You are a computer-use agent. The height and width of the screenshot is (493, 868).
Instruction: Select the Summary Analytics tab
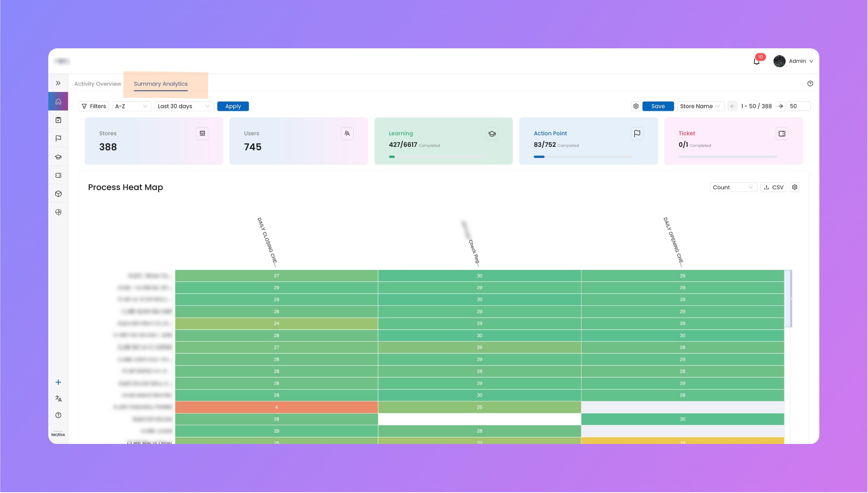[161, 84]
